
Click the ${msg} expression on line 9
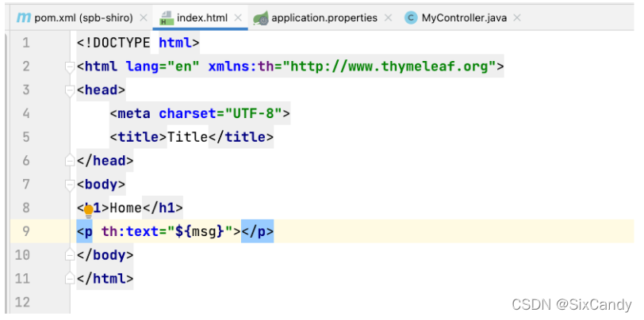[x=200, y=231]
